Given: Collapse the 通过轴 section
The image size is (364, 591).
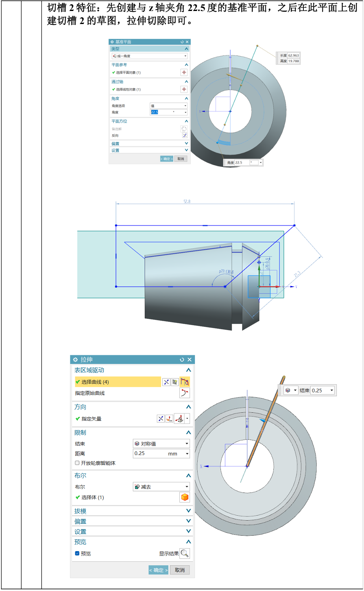Looking at the screenshot, I should (x=186, y=82).
